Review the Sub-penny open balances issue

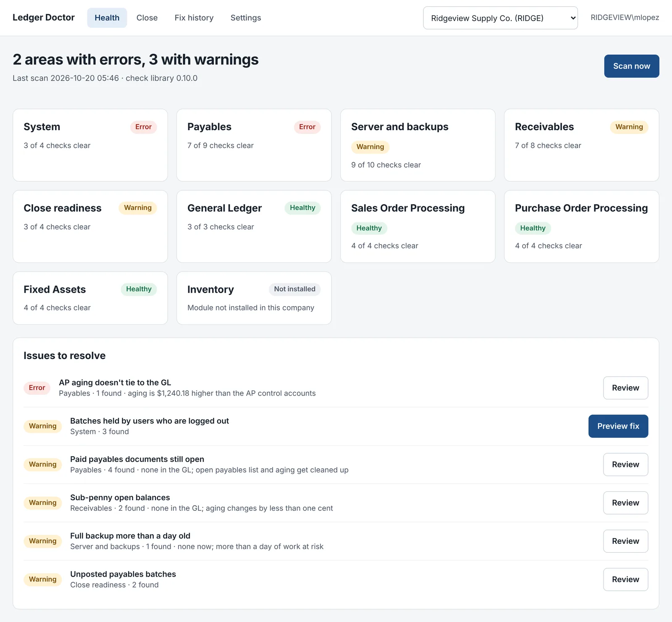(x=626, y=503)
